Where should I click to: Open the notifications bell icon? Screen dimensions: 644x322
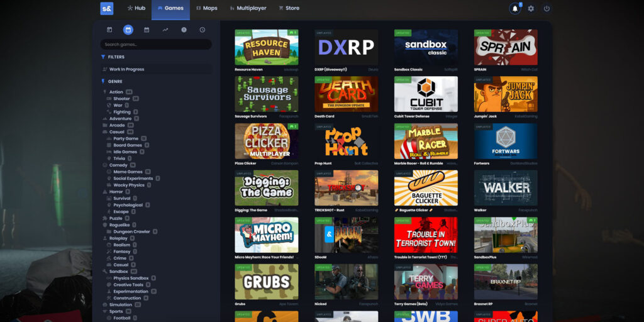coord(515,9)
